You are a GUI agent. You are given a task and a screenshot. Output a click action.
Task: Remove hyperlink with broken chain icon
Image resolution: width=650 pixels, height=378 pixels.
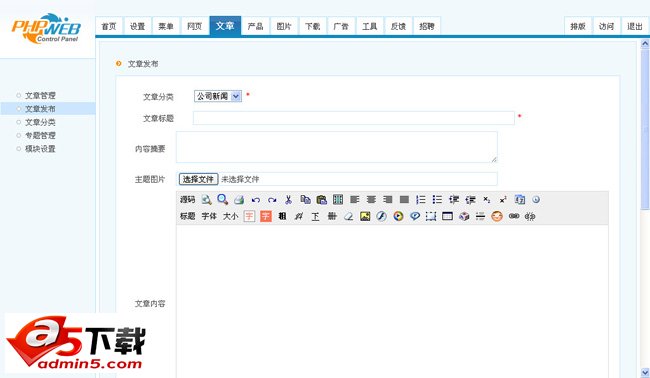[530, 216]
